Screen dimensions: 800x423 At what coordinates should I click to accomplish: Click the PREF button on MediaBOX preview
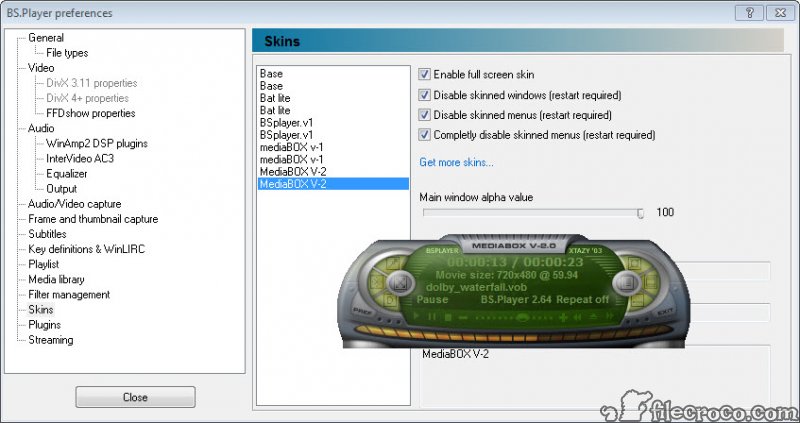(361, 311)
